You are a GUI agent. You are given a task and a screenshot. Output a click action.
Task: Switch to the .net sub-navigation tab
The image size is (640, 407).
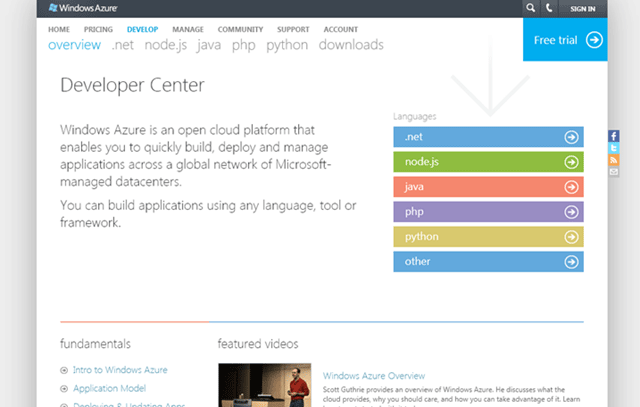coord(122,44)
